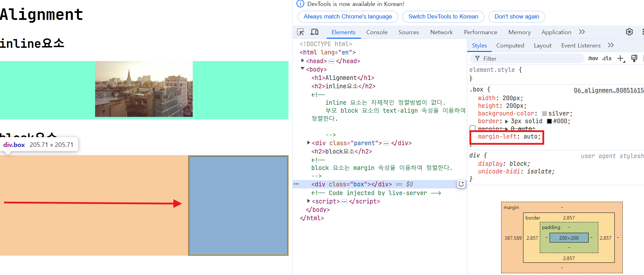This screenshot has height=275, width=644.
Task: Toggle the device toolbar icon
Action: (314, 32)
